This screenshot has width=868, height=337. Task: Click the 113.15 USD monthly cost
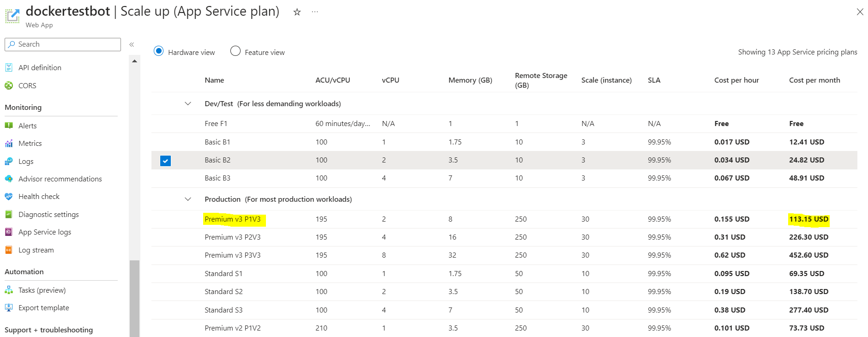pyautogui.click(x=809, y=219)
